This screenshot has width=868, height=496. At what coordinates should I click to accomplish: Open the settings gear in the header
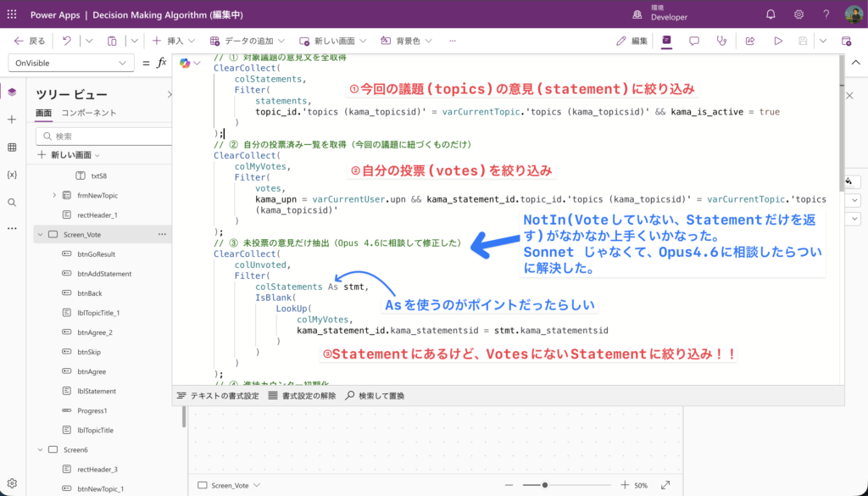pyautogui.click(x=798, y=14)
